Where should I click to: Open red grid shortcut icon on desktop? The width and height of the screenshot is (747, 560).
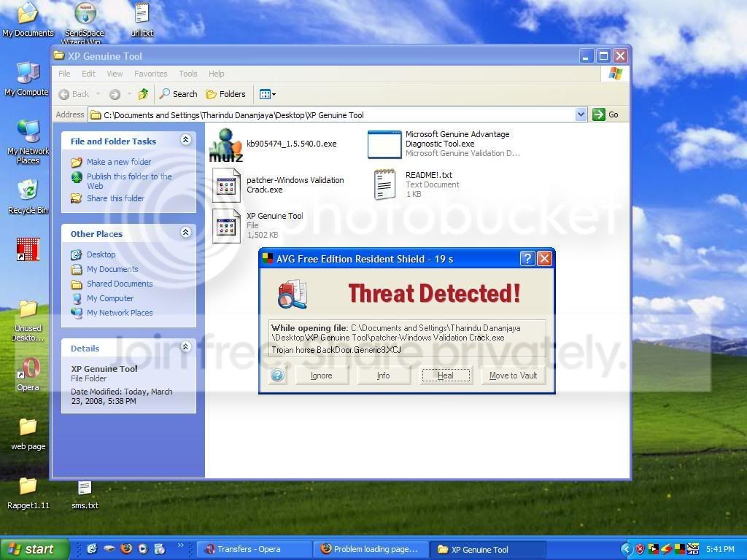(x=28, y=249)
